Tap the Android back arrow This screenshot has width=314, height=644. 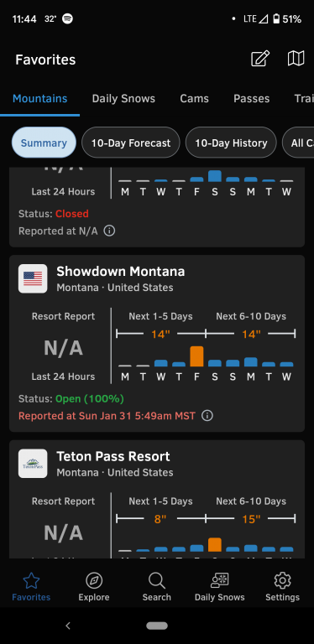(68, 626)
